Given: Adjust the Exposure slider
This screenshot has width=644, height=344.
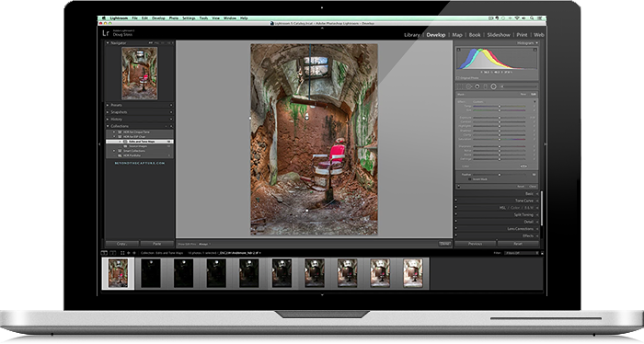Looking at the screenshot, I should pyautogui.click(x=500, y=118).
